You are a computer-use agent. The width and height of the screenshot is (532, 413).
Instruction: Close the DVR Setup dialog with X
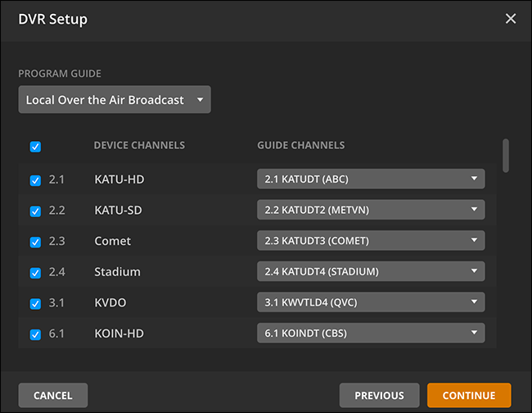(511, 19)
